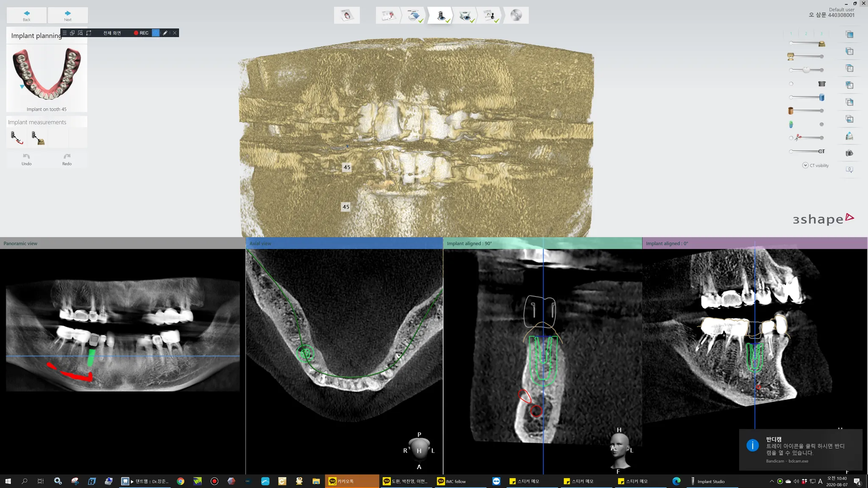Screen dimensions: 868x488
Task: Click the Next button
Action: tap(67, 15)
